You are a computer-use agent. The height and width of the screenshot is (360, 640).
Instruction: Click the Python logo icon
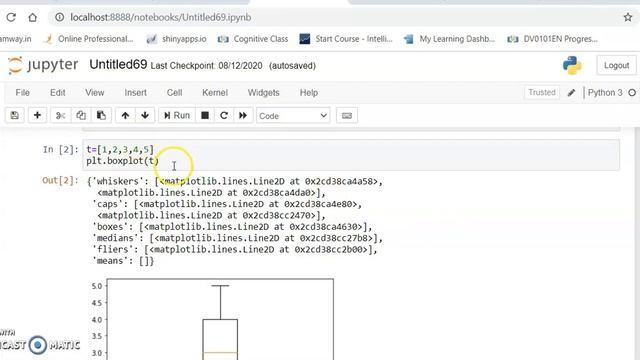click(572, 65)
